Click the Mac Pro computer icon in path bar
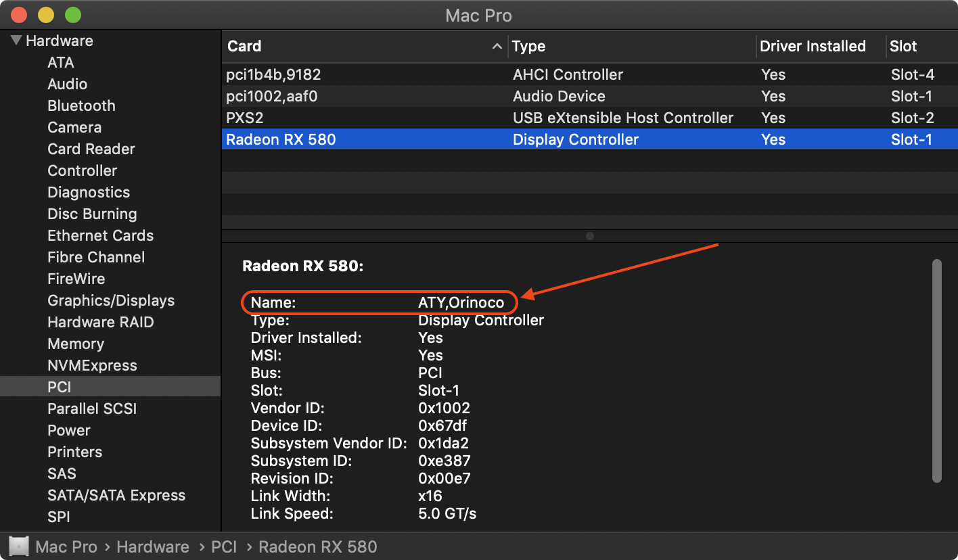This screenshot has height=560, width=958. click(20, 546)
